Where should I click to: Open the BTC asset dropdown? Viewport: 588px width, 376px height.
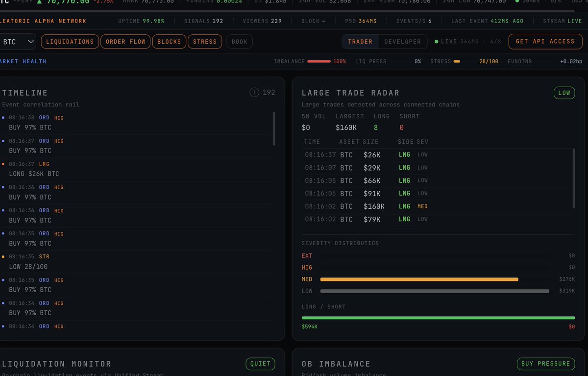click(x=18, y=42)
